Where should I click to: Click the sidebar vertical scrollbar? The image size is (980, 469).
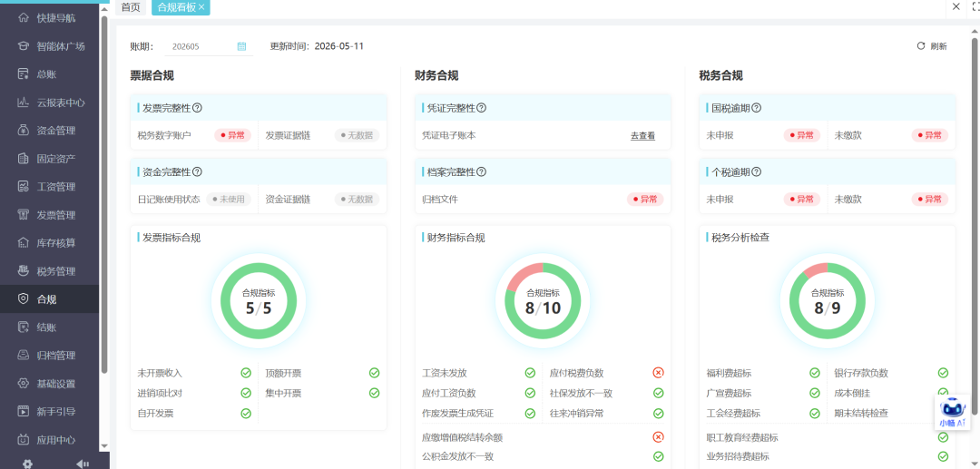click(x=104, y=193)
